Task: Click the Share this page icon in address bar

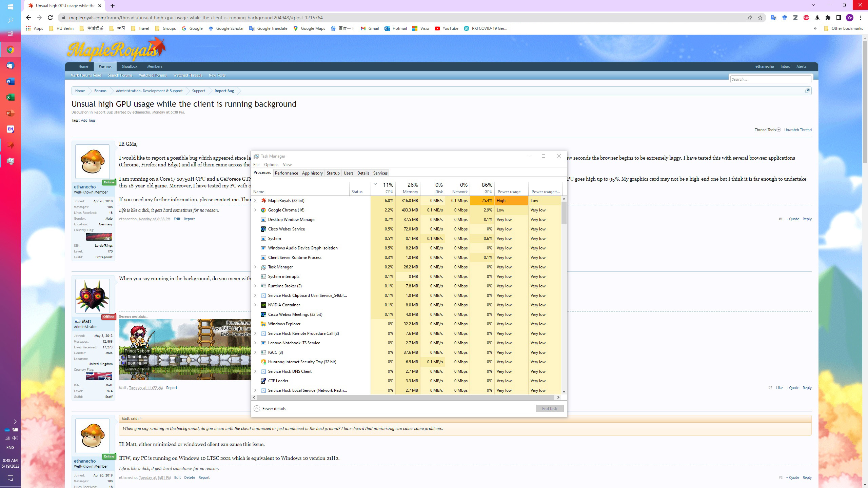Action: [749, 18]
